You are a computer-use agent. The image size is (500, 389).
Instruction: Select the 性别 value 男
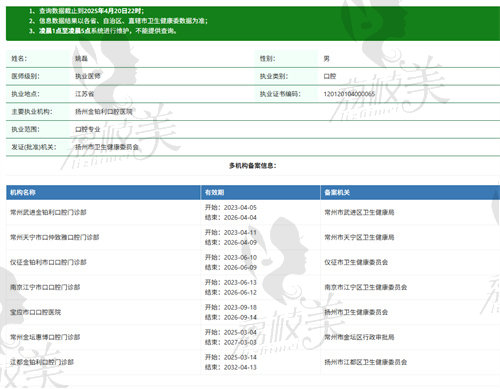pos(326,59)
